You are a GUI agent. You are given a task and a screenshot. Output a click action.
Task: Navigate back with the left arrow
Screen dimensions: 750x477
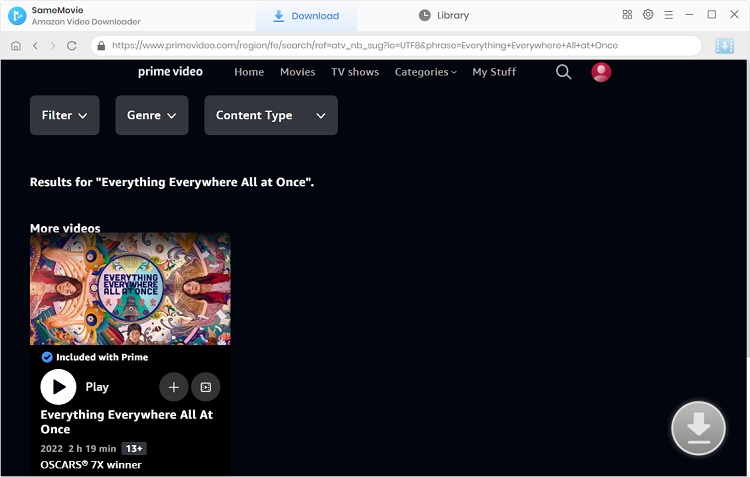click(x=35, y=46)
